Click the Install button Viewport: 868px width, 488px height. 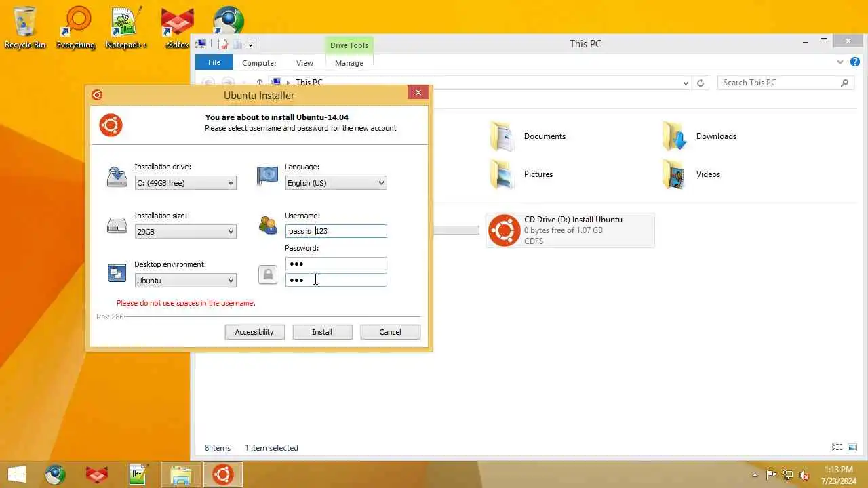[x=322, y=332]
